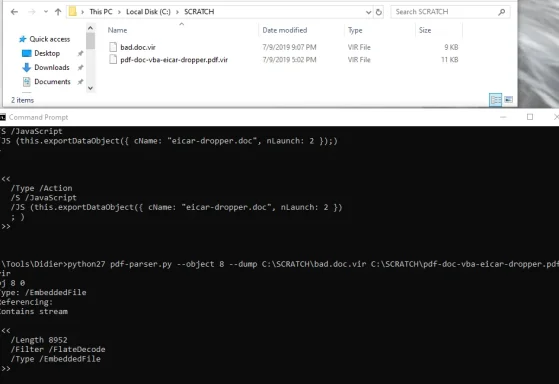559x384 pixels.
Task: Switch to details view layout
Action: (496, 100)
